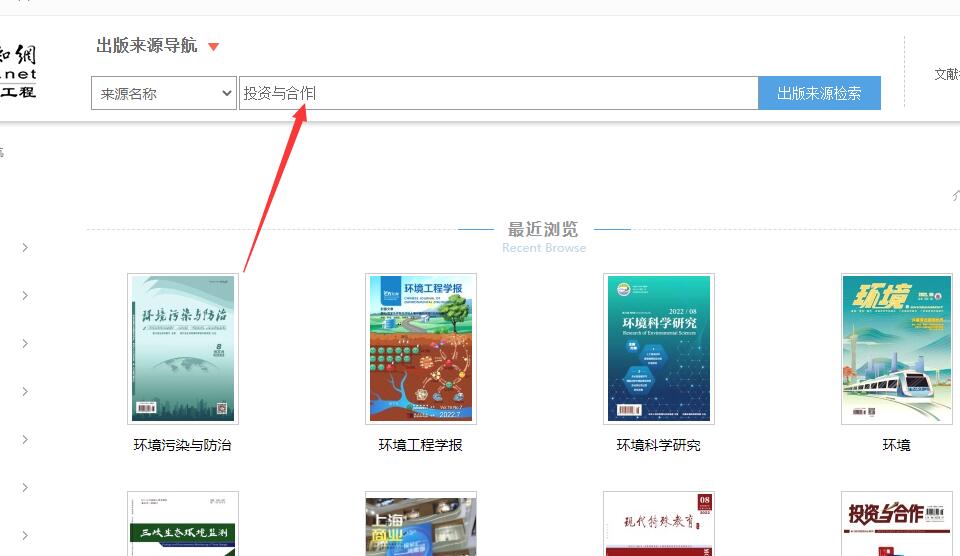Image resolution: width=960 pixels, height=556 pixels.
Task: Expand the sixth sidebar chevron arrow
Action: tap(25, 487)
